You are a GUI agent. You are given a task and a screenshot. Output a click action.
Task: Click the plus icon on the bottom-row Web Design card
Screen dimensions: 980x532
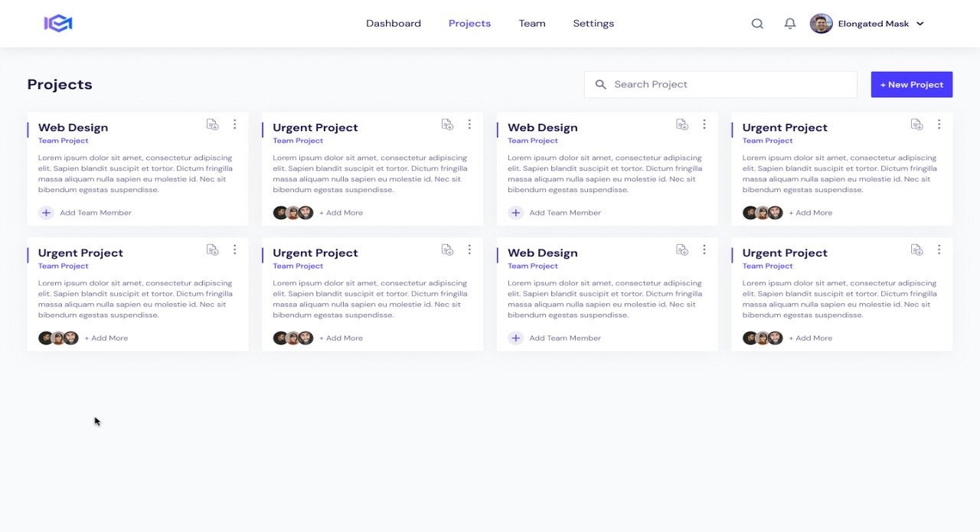pyautogui.click(x=516, y=338)
